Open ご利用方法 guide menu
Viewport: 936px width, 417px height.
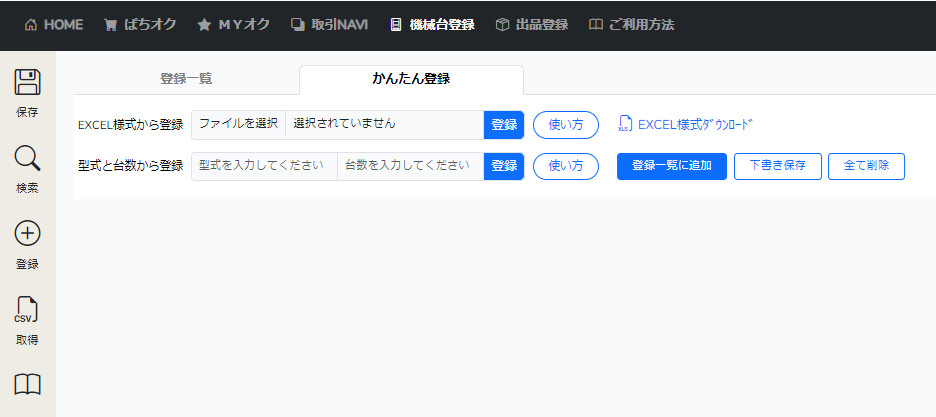click(632, 25)
